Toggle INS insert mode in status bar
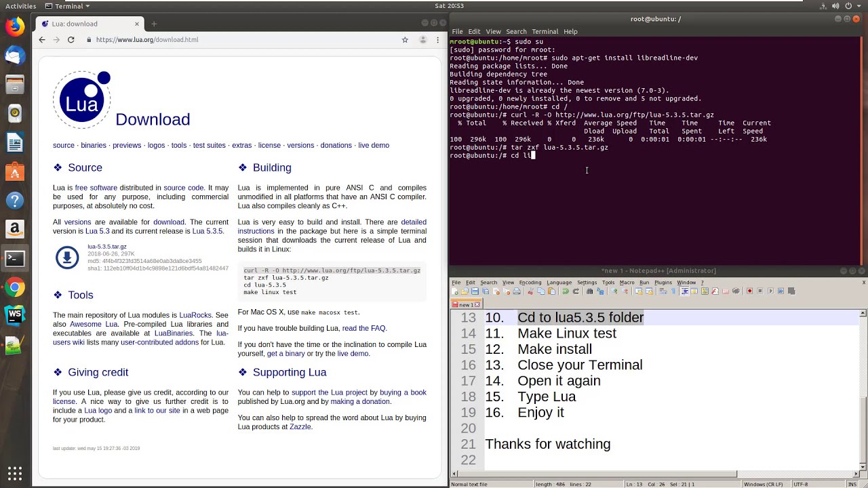This screenshot has width=868, height=488. [852, 484]
